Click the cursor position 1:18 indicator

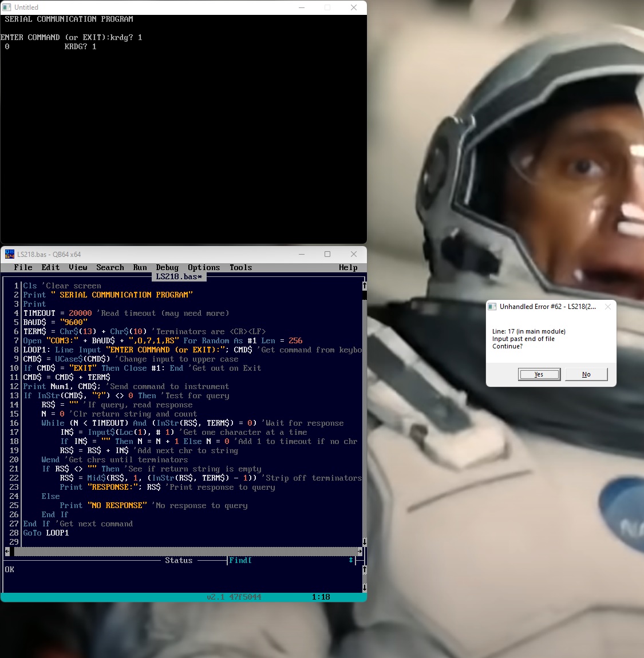pyautogui.click(x=321, y=597)
